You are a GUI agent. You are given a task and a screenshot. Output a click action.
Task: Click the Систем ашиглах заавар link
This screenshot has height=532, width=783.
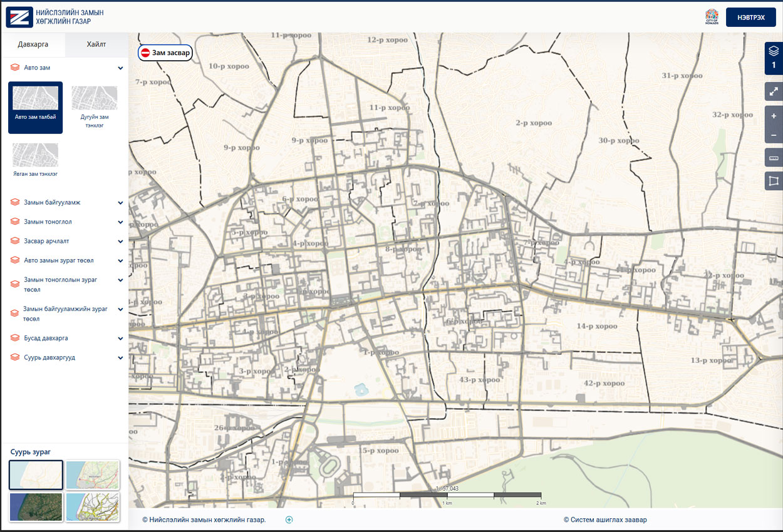[604, 519]
